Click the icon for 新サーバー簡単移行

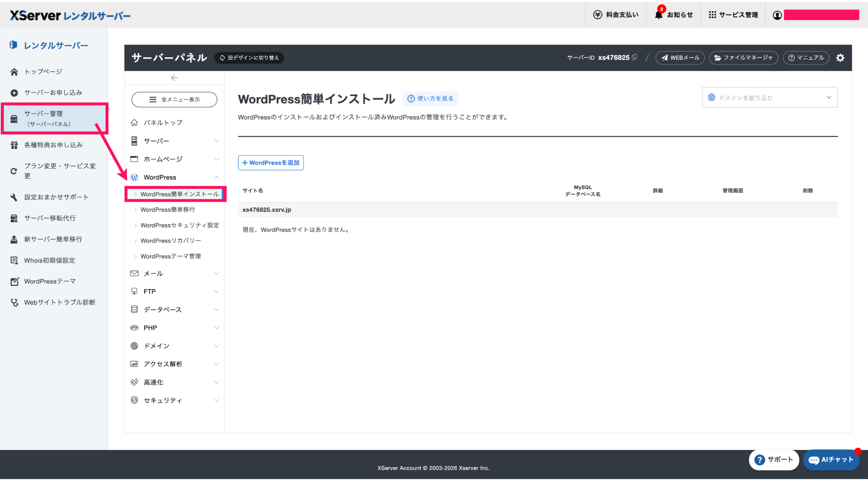pyautogui.click(x=14, y=240)
